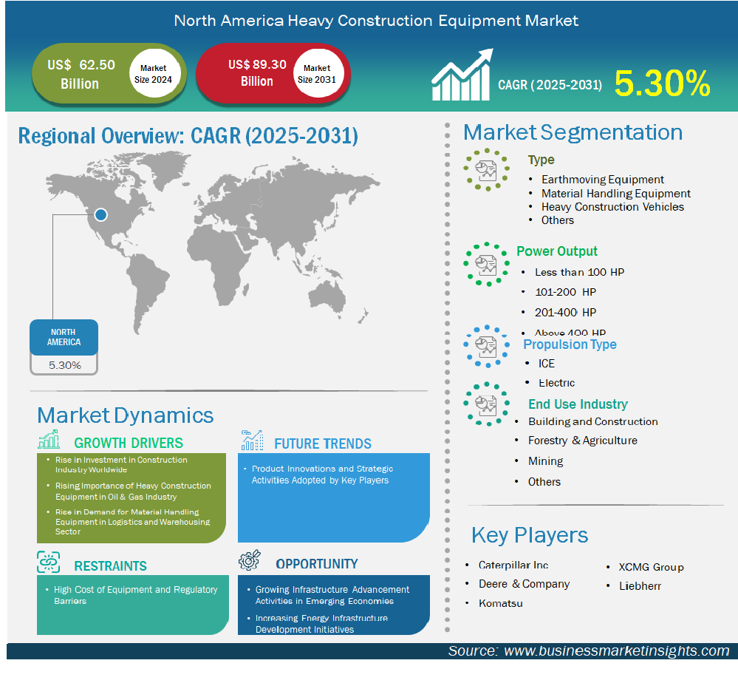Click the "CAGR (2025-2031)" label beside the yellow figure
Viewport: 738px width, 700px height.
pyautogui.click(x=550, y=85)
